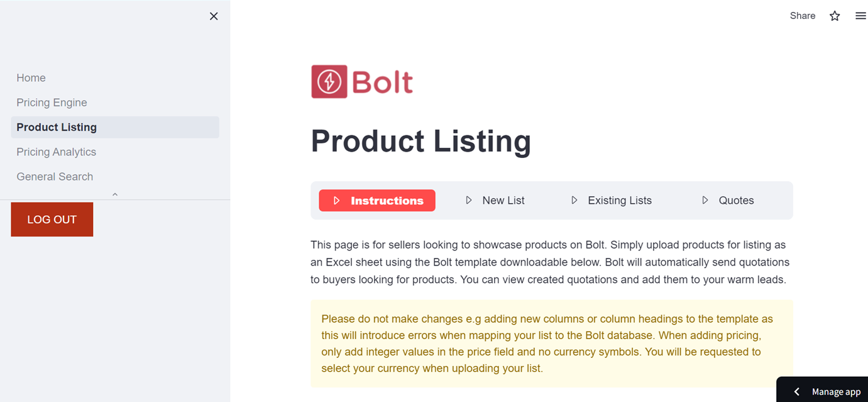
Task: Click the star icon in the top bar
Action: pos(834,15)
